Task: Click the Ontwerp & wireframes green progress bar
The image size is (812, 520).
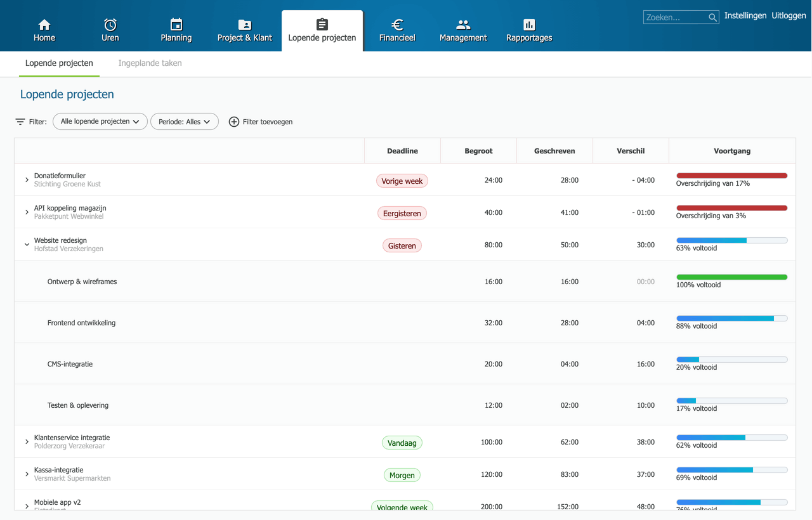Action: (732, 277)
